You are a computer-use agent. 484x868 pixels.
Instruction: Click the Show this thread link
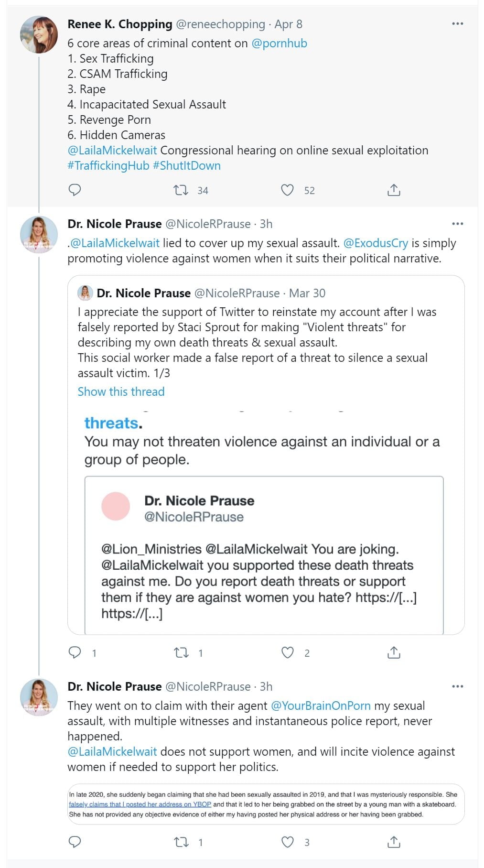121,391
